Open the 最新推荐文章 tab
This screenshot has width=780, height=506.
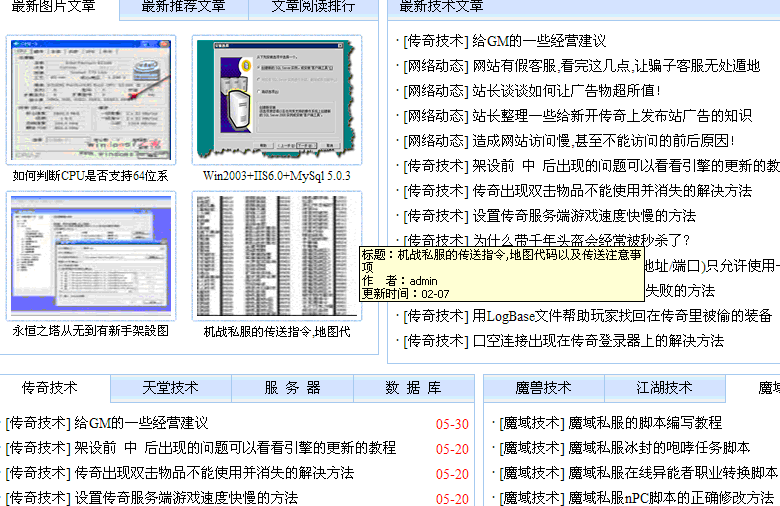click(183, 7)
